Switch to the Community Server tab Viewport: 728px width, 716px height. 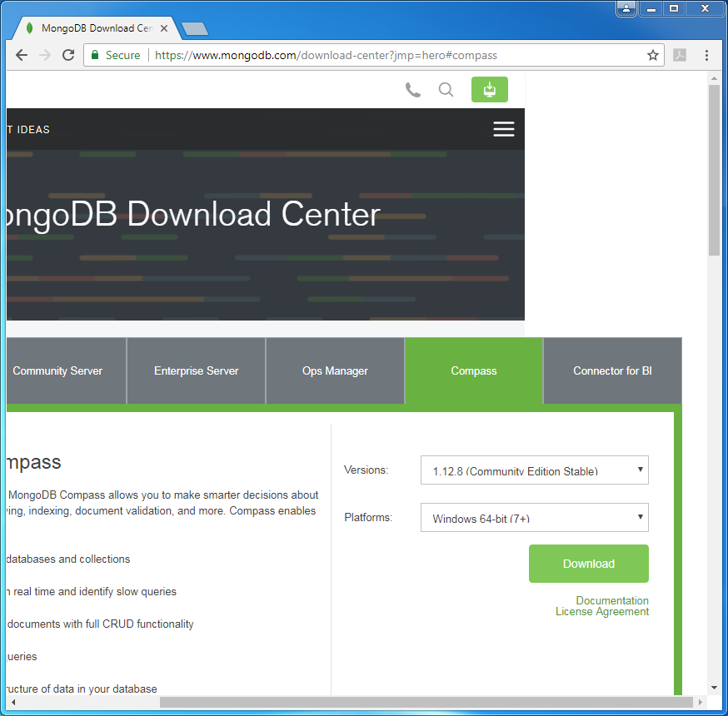pyautogui.click(x=66, y=370)
